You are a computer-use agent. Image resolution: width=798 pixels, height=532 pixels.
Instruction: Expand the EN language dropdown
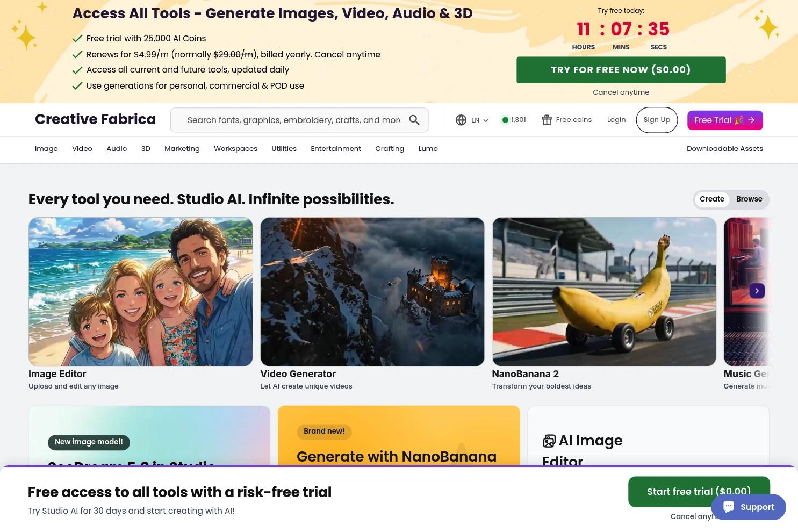(x=480, y=120)
